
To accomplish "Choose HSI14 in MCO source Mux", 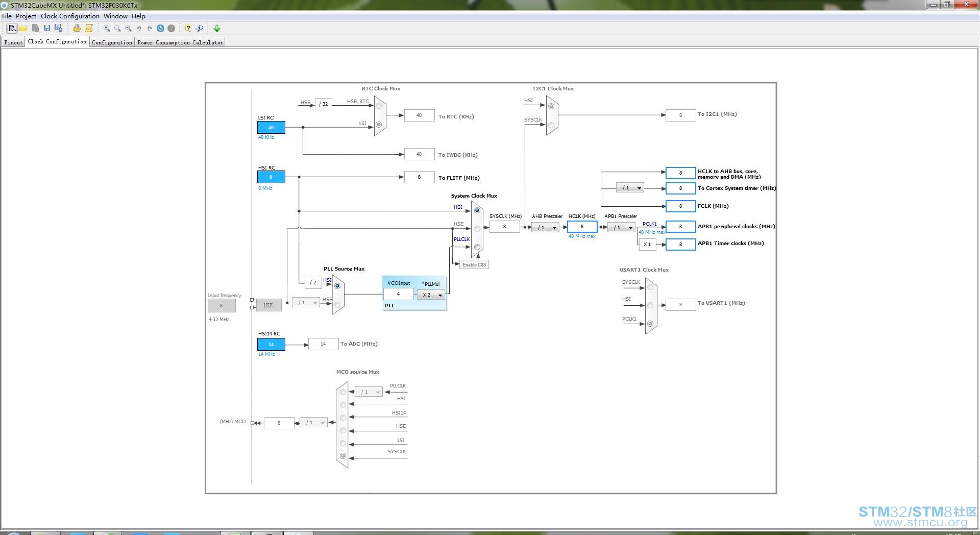I will coord(343,418).
